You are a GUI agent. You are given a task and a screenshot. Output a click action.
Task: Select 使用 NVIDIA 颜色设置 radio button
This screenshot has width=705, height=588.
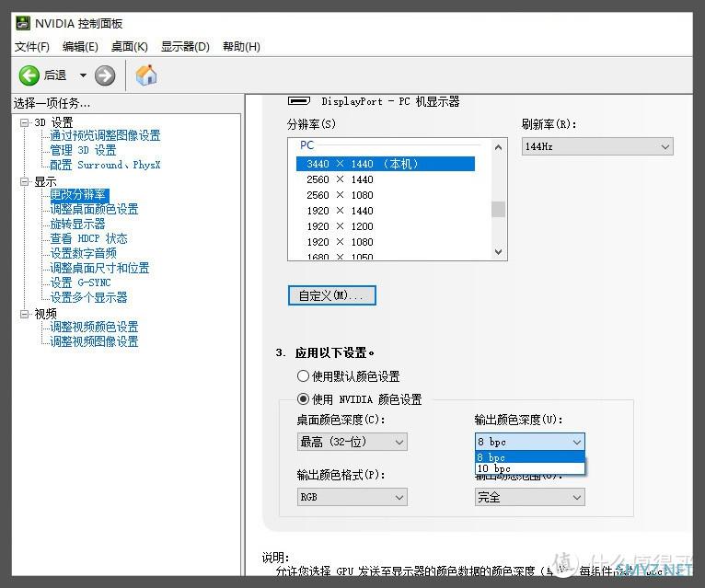click(303, 398)
